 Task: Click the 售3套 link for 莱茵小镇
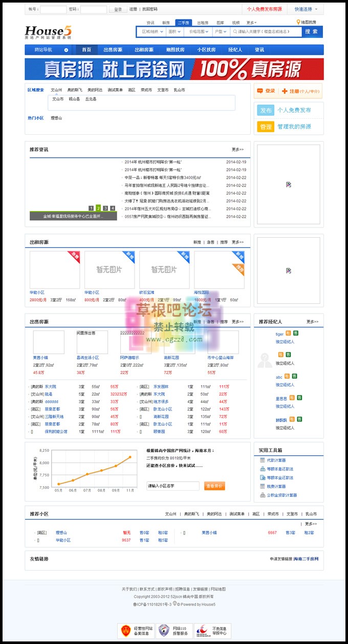290,532
